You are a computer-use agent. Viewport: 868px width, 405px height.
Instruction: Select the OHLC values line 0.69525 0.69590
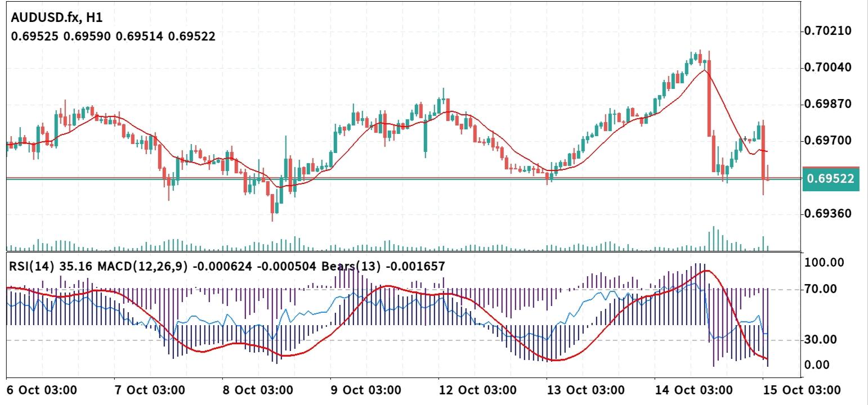pos(113,37)
